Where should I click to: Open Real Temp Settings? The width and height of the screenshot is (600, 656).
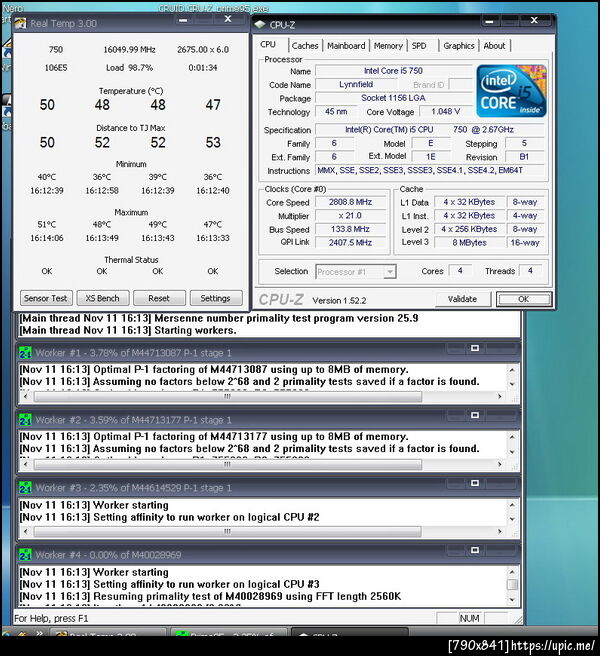tap(215, 298)
